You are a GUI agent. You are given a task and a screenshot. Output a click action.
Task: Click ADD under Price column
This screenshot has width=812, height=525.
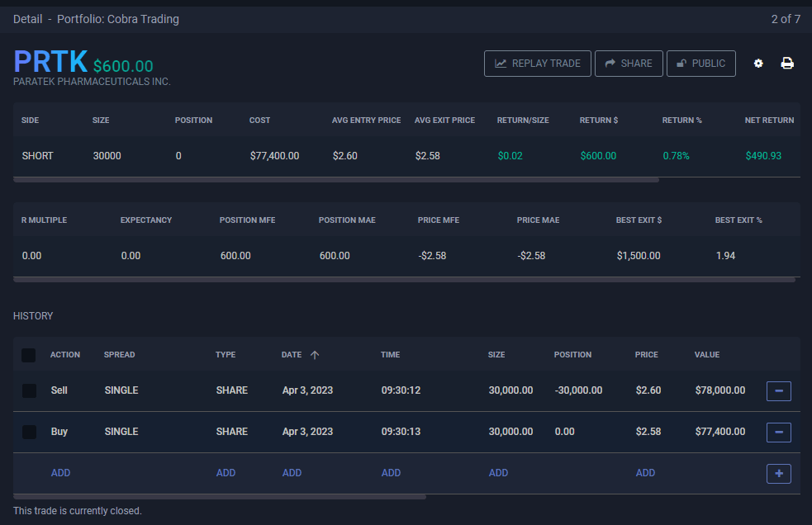coord(645,473)
